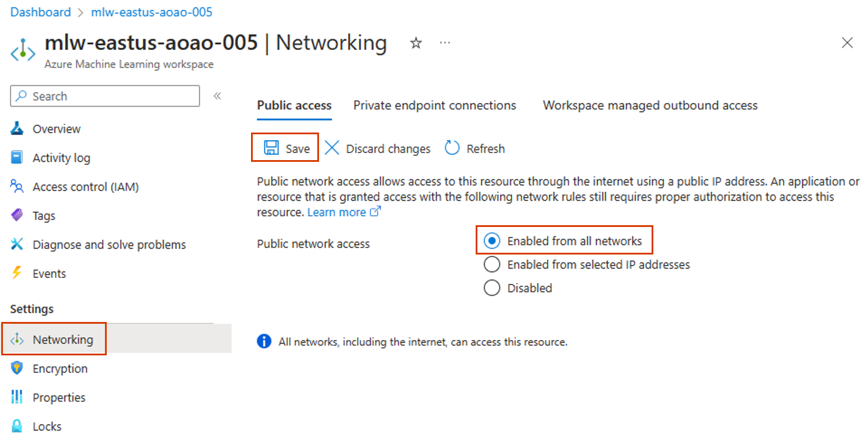Select Enabled from all networks option
Screen dimensions: 868x441
point(492,241)
